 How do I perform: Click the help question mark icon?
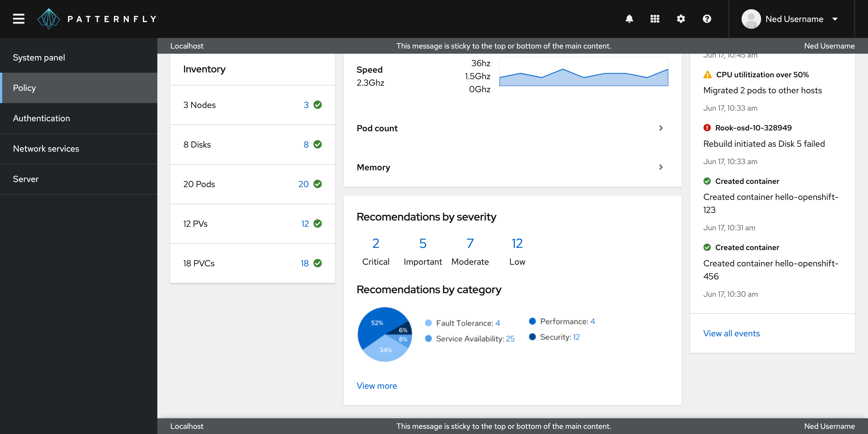(707, 19)
